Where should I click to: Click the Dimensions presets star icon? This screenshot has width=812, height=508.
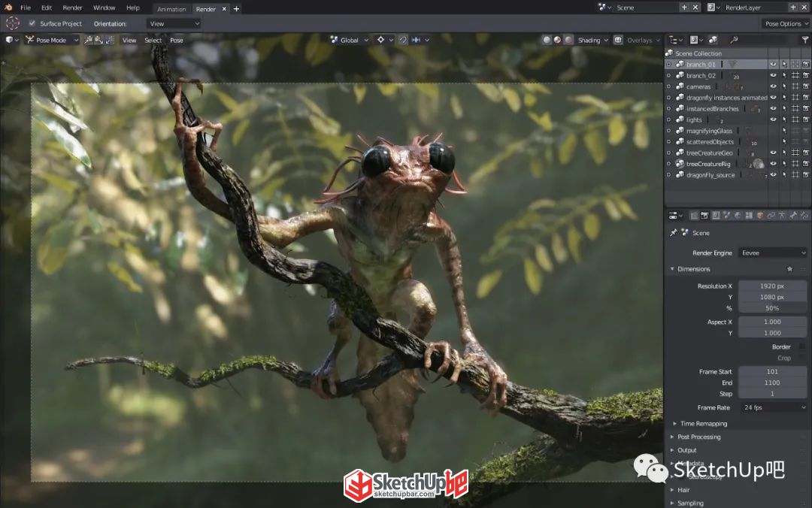click(789, 269)
